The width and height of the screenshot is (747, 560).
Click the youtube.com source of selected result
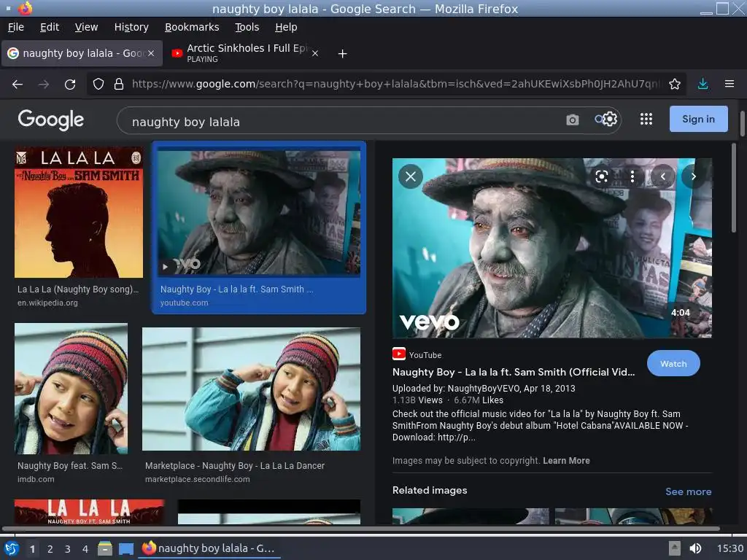point(184,303)
